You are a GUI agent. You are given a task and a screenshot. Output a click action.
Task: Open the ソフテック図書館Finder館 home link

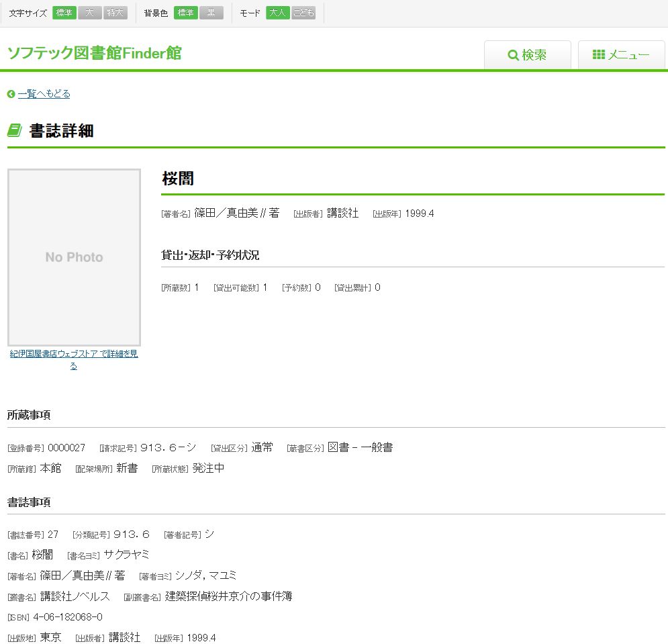pos(94,54)
